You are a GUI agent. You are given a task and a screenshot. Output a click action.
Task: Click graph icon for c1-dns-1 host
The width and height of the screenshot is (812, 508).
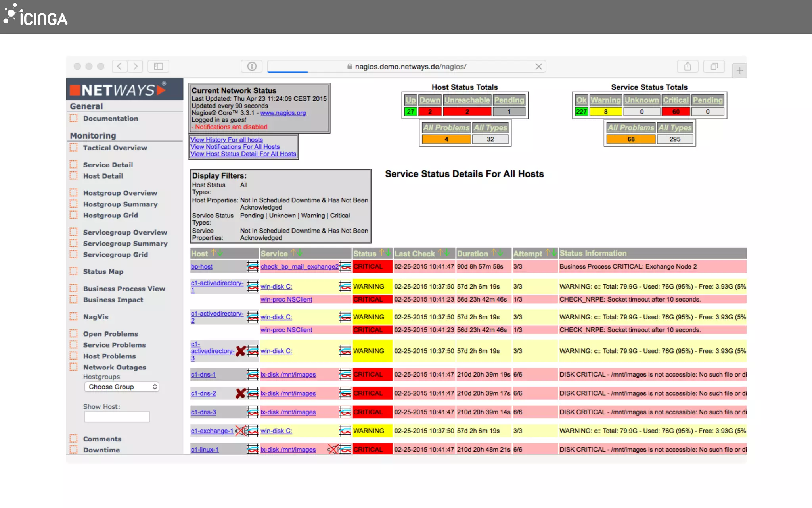point(253,374)
